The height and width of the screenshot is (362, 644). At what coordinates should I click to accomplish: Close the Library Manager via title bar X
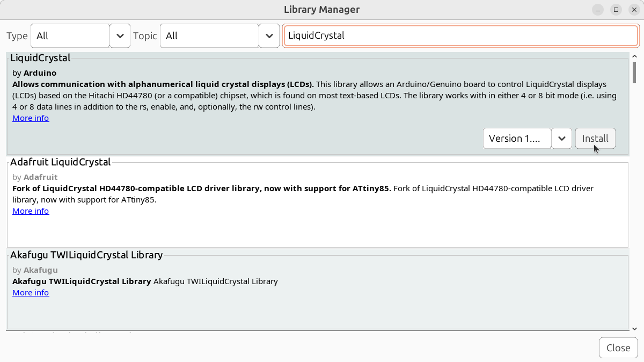(x=634, y=10)
